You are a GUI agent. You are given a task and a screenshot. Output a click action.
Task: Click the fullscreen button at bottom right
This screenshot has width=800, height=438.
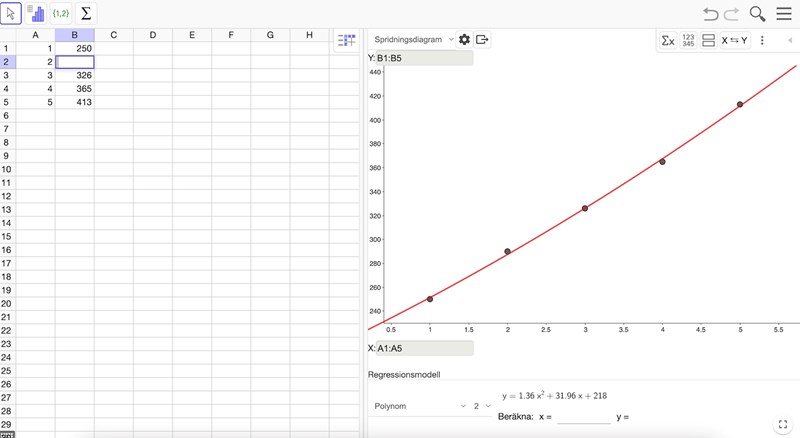coord(784,424)
